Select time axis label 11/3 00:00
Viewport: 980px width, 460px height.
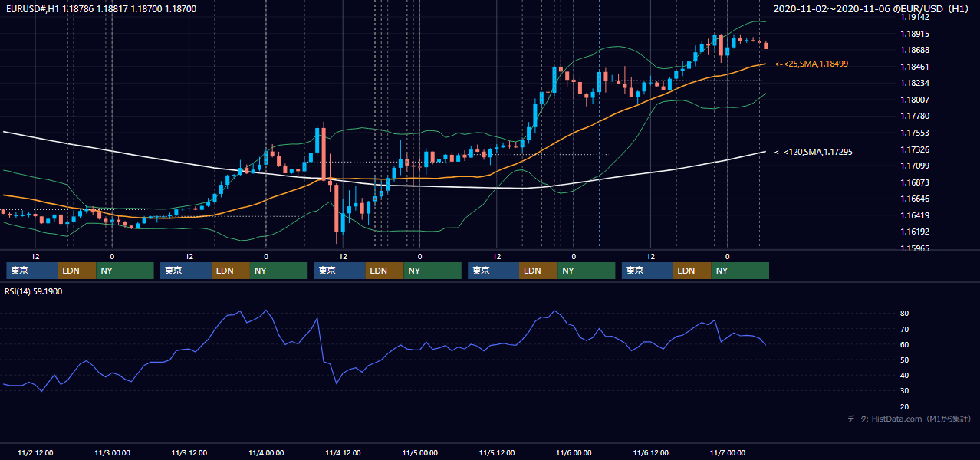[x=112, y=452]
